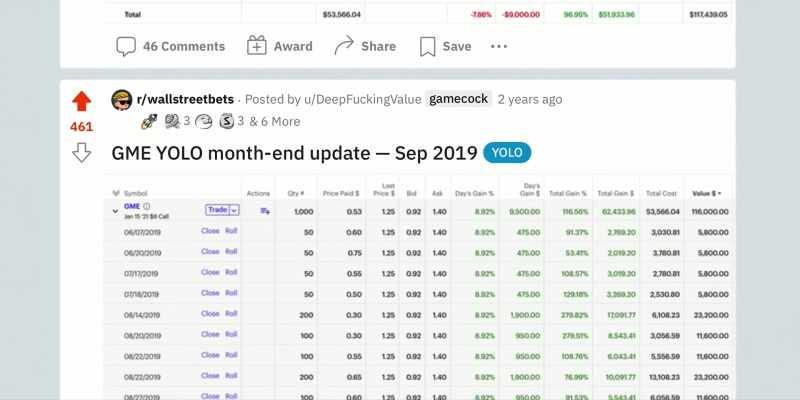Click the speech bubble comments icon

coord(126,46)
